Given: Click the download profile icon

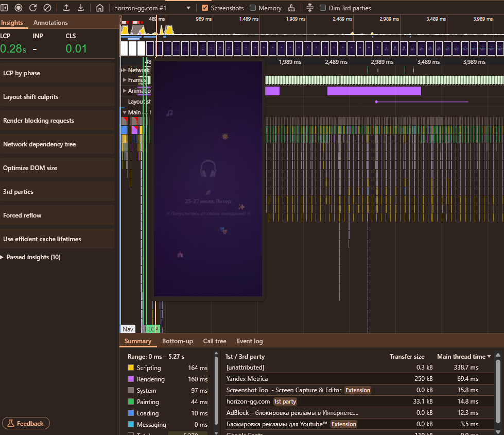Looking at the screenshot, I should [81, 8].
